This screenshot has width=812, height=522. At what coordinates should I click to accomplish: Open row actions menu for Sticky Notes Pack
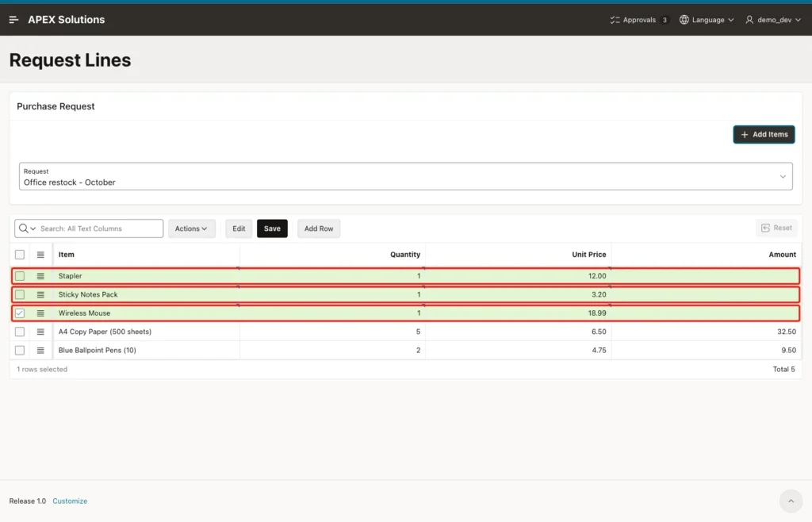[x=40, y=294]
